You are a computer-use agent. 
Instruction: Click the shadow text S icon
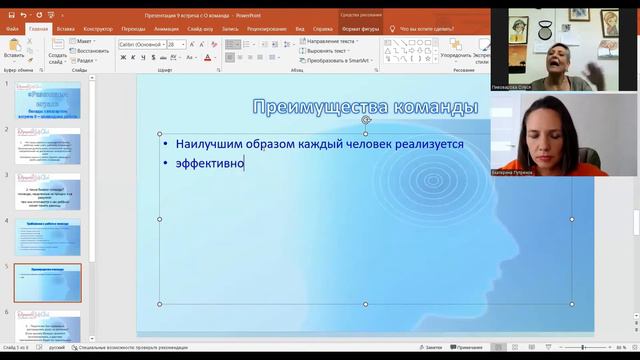[x=153, y=58]
